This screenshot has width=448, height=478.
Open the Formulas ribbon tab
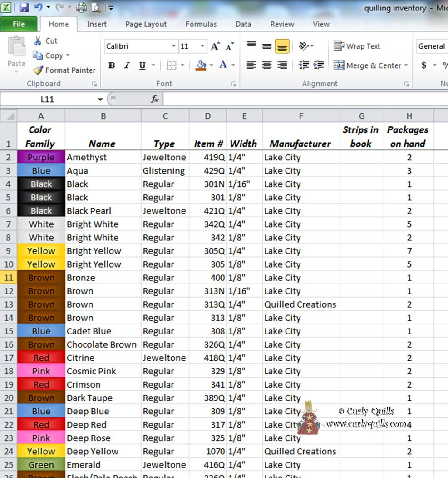click(201, 25)
